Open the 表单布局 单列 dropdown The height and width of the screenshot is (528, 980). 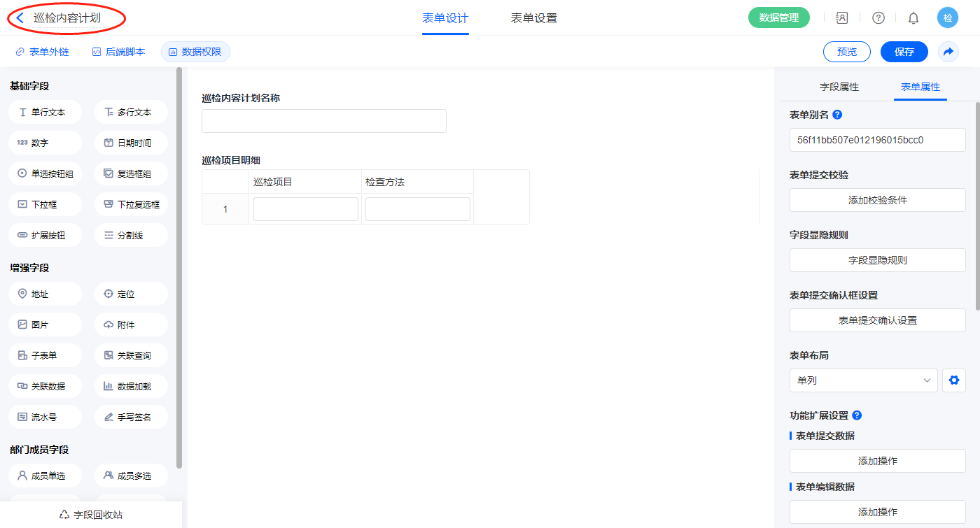(863, 380)
